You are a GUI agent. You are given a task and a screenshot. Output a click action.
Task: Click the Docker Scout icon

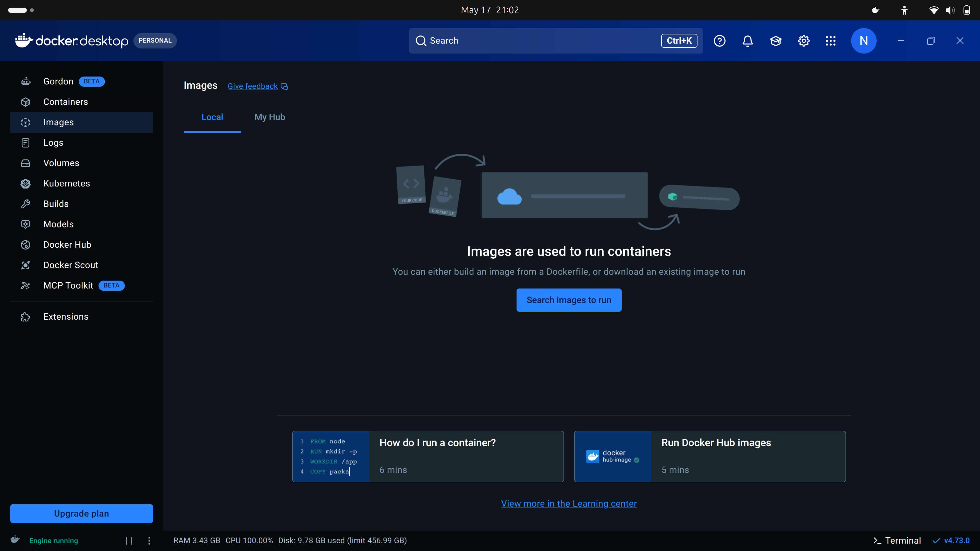pos(26,265)
